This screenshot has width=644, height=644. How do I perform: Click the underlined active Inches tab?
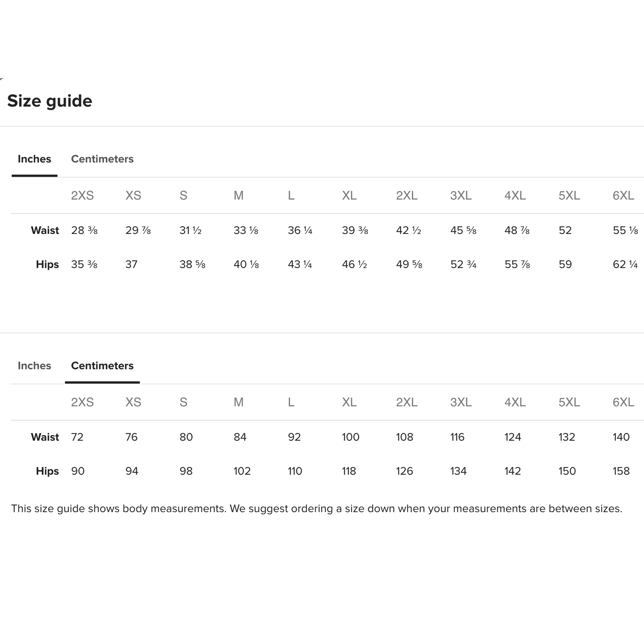pos(34,159)
